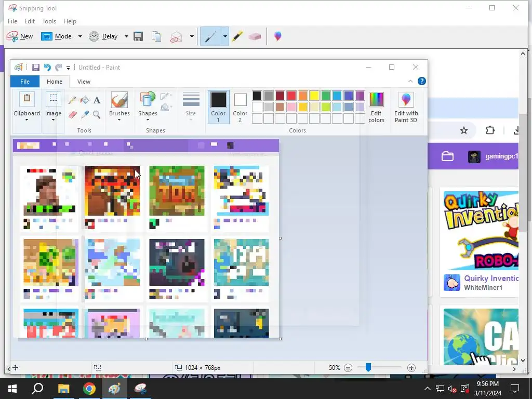This screenshot has height=399, width=532.
Task: Click the Save icon in Paint title bar
Action: click(36, 67)
